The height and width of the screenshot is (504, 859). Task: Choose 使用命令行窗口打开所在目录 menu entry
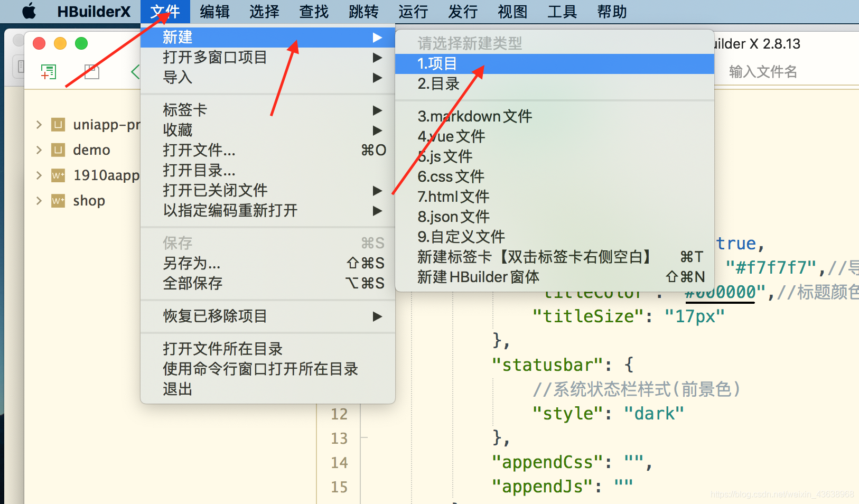[x=268, y=369]
